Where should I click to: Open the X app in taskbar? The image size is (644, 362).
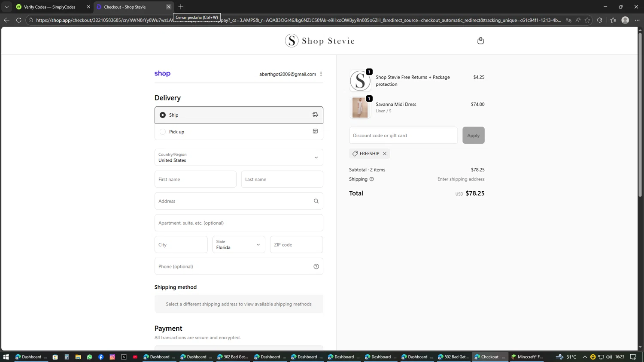[x=124, y=357]
